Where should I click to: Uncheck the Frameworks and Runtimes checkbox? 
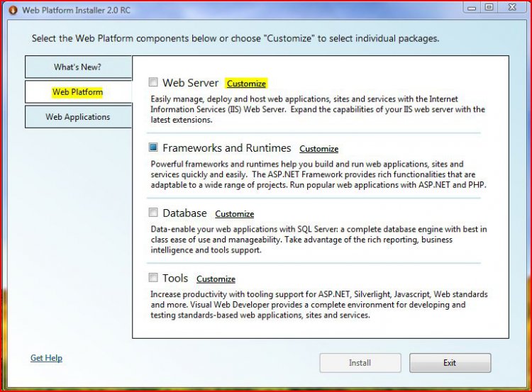[153, 147]
